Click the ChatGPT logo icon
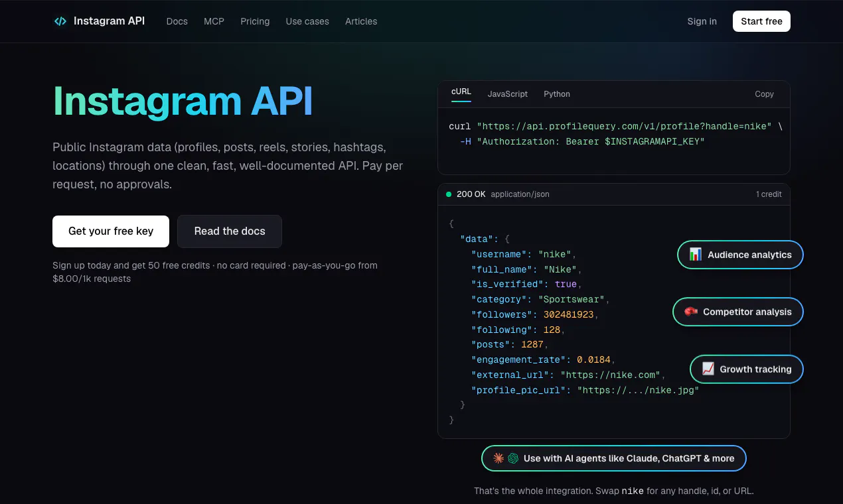 tap(513, 458)
